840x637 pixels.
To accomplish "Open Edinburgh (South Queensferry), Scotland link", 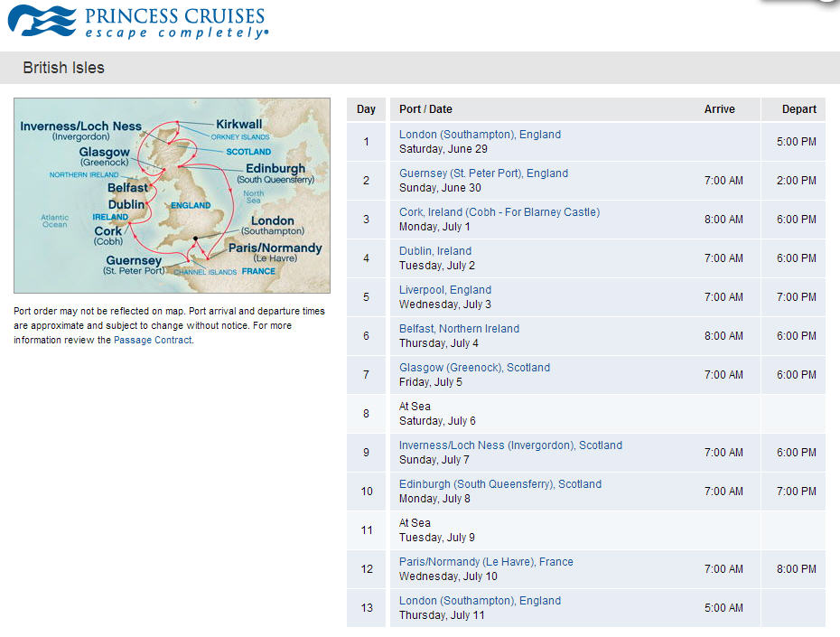I will pos(499,484).
